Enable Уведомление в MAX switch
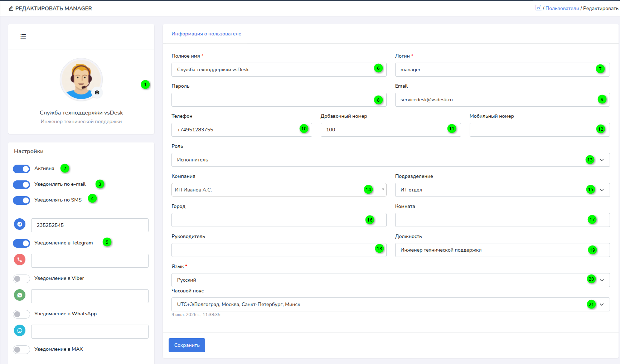The height and width of the screenshot is (364, 620). [x=21, y=350]
